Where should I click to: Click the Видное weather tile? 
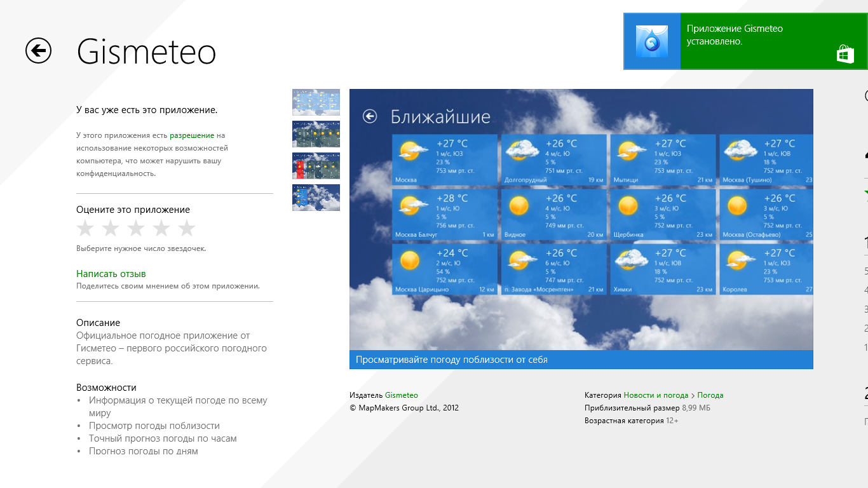coord(554,214)
